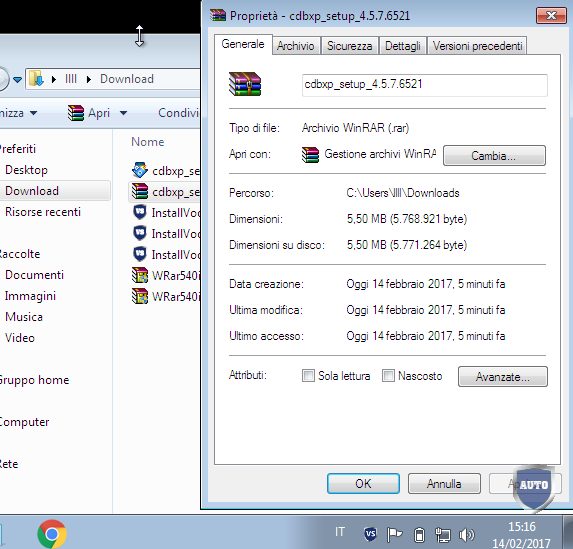Select the second InstallVoo shield file icon
The image size is (573, 549).
coord(140,233)
